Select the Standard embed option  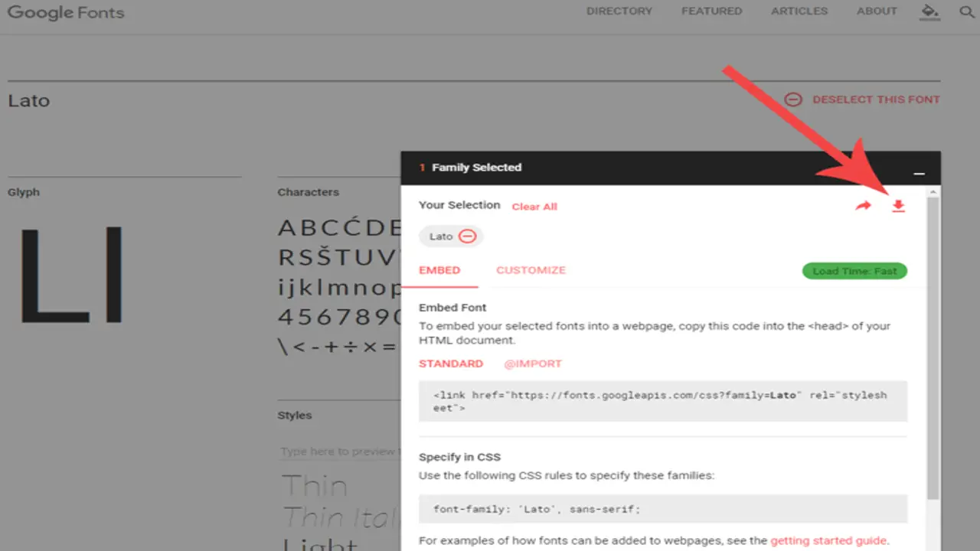click(x=451, y=364)
